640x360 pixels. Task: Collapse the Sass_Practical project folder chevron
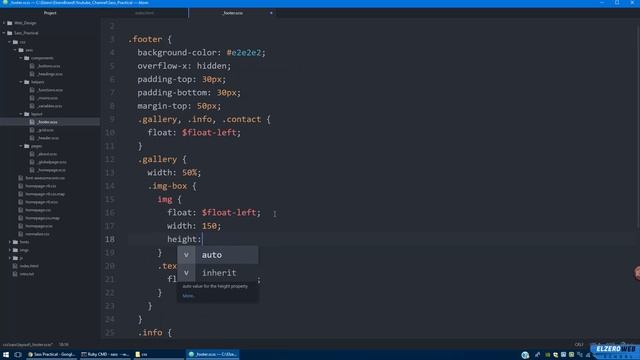(x=4, y=33)
